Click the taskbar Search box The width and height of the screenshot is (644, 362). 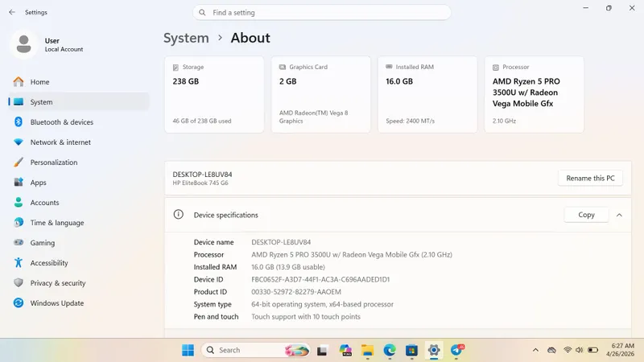click(x=255, y=350)
